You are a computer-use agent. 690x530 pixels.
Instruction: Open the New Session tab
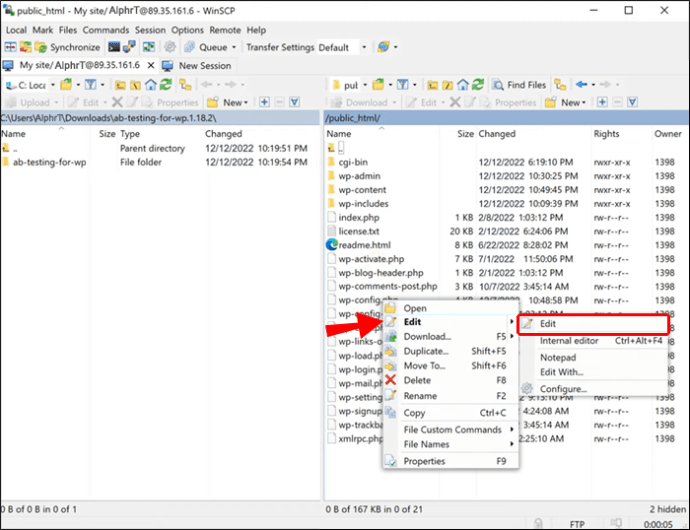tap(197, 66)
